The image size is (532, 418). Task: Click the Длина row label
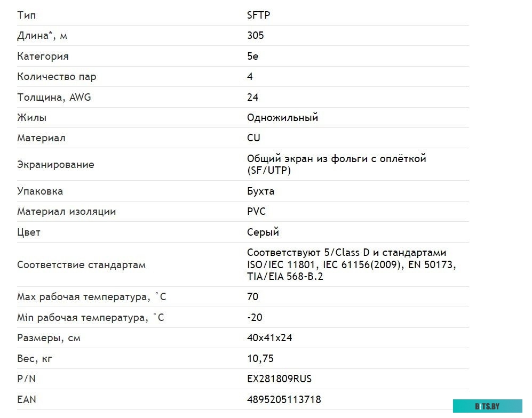tap(42, 36)
